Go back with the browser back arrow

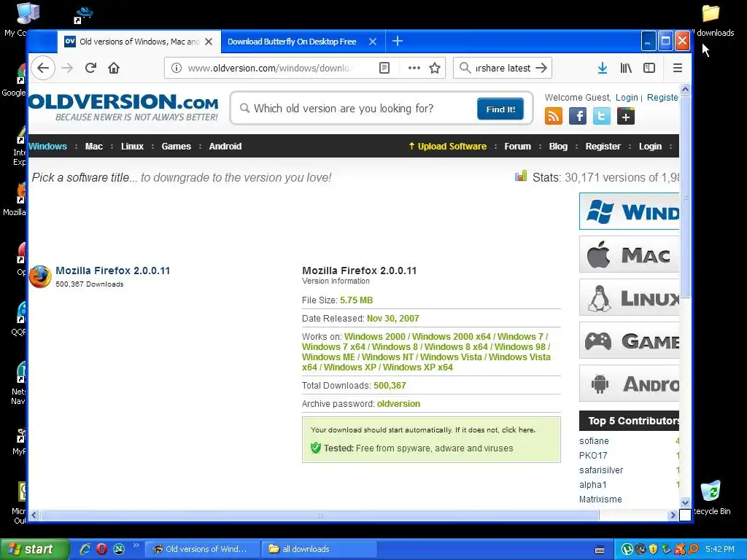pyautogui.click(x=43, y=68)
